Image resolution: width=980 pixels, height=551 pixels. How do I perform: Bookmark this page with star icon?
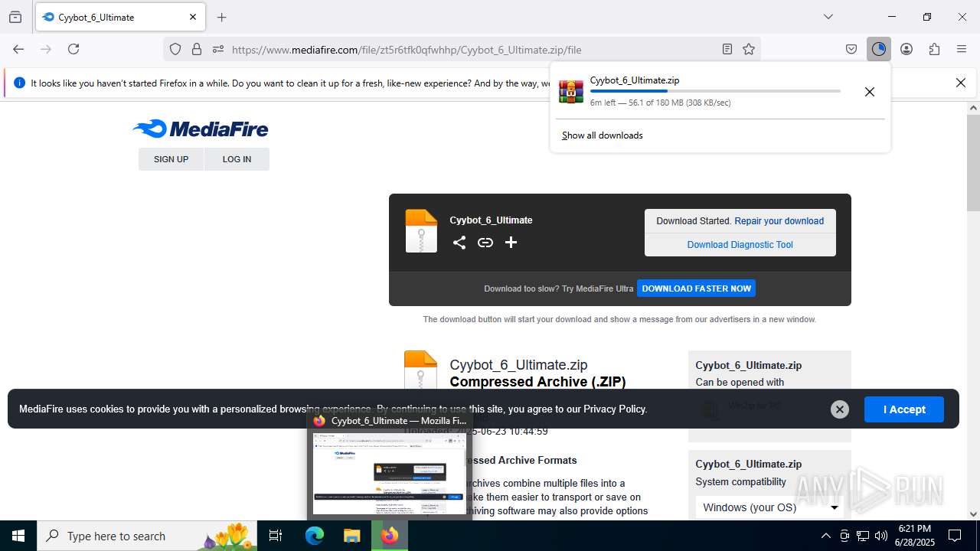click(749, 49)
